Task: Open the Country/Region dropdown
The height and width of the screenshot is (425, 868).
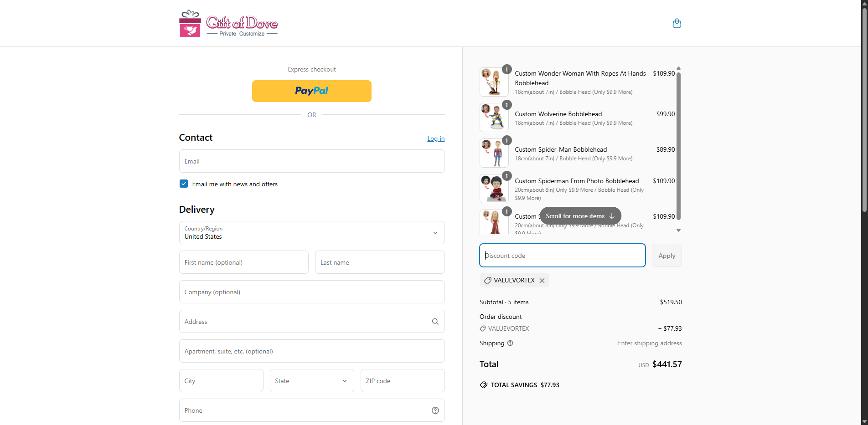Action: click(312, 233)
